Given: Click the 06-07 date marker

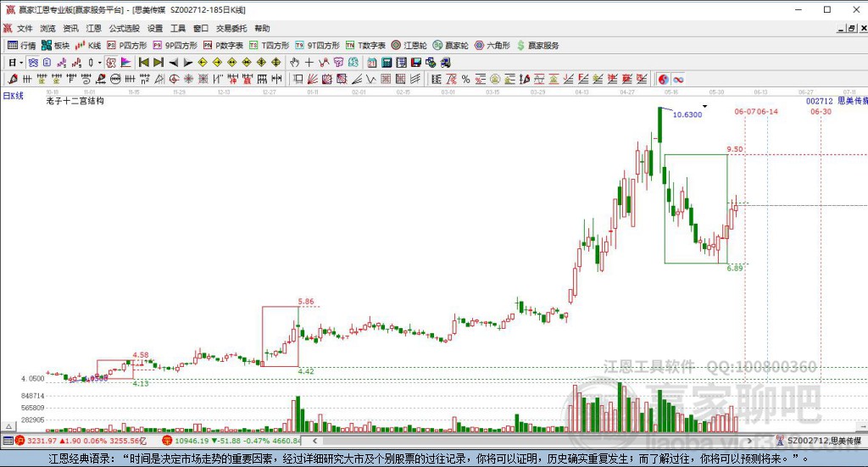Looking at the screenshot, I should click(745, 111).
